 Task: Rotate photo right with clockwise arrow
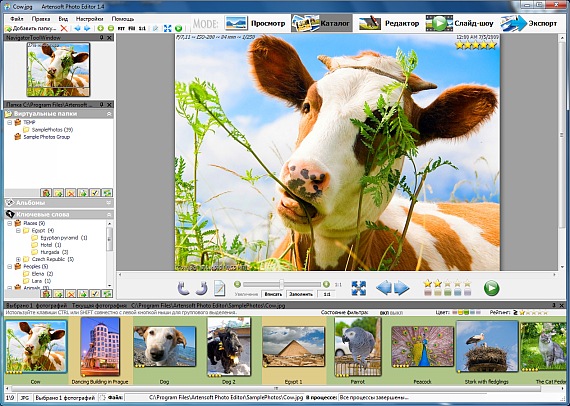coord(201,288)
